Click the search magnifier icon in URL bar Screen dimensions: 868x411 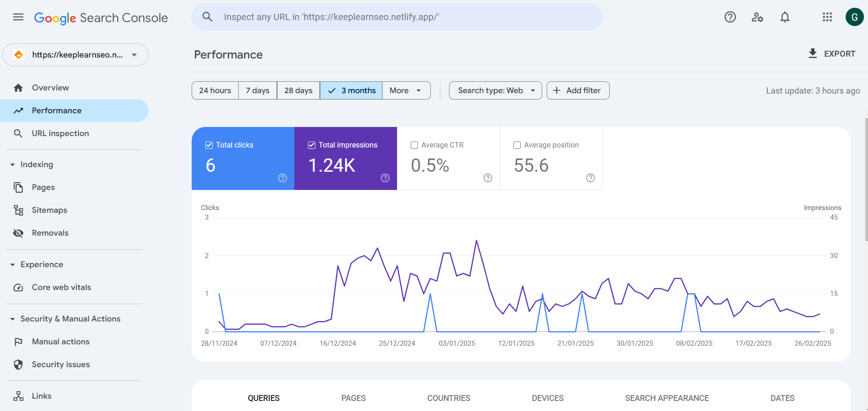(x=207, y=17)
